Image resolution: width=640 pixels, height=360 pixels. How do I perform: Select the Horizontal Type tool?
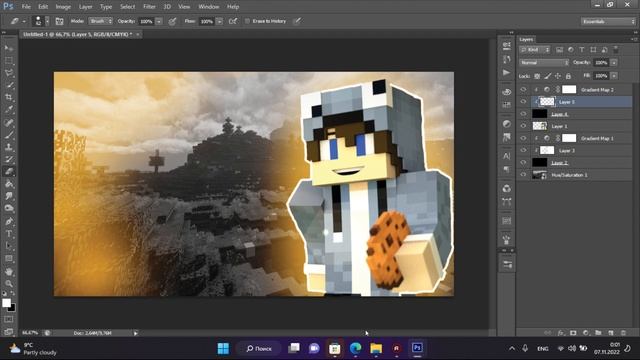(9, 234)
